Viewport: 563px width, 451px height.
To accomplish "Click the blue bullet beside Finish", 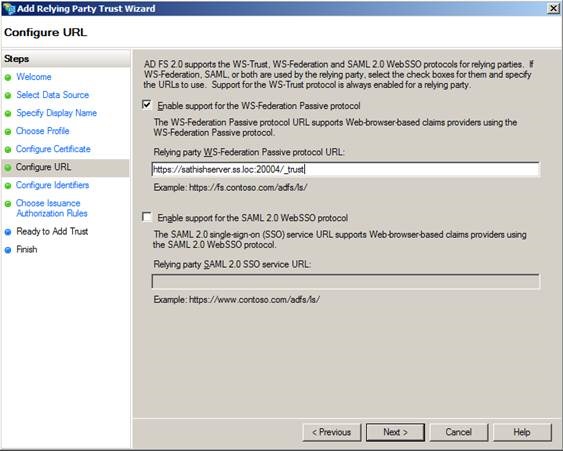I will click(8, 250).
